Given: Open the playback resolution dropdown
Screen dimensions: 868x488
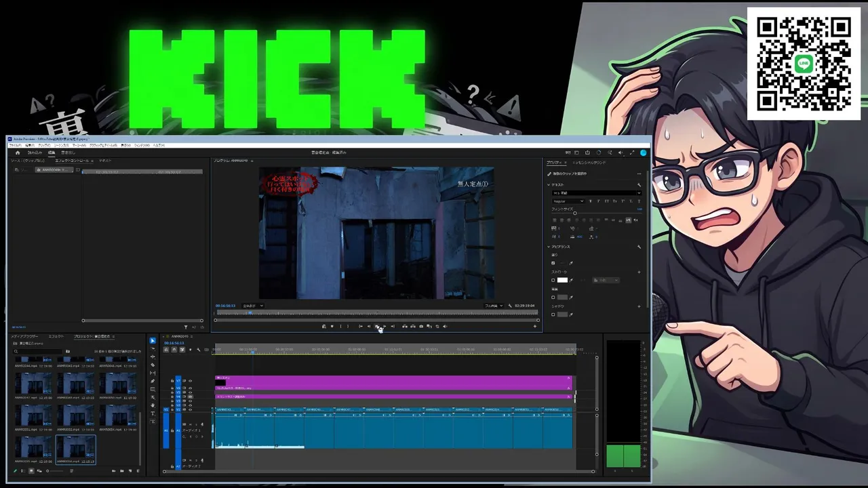Looking at the screenshot, I should tap(493, 306).
